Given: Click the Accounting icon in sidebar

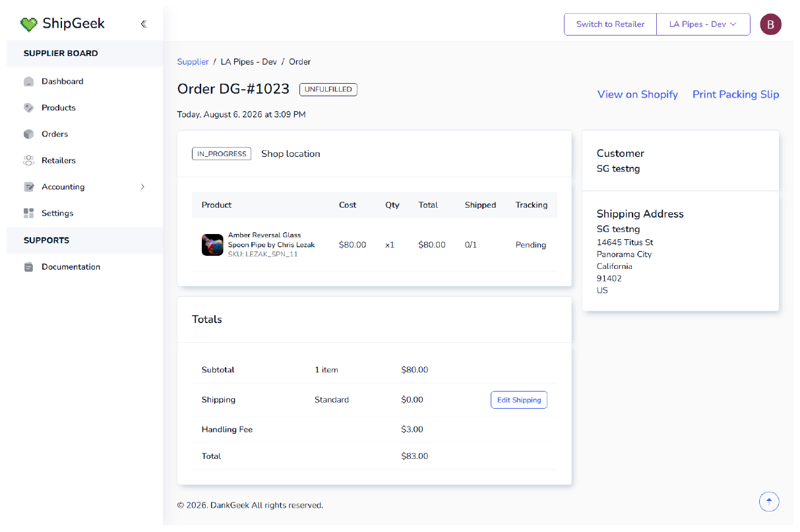Looking at the screenshot, I should point(28,187).
